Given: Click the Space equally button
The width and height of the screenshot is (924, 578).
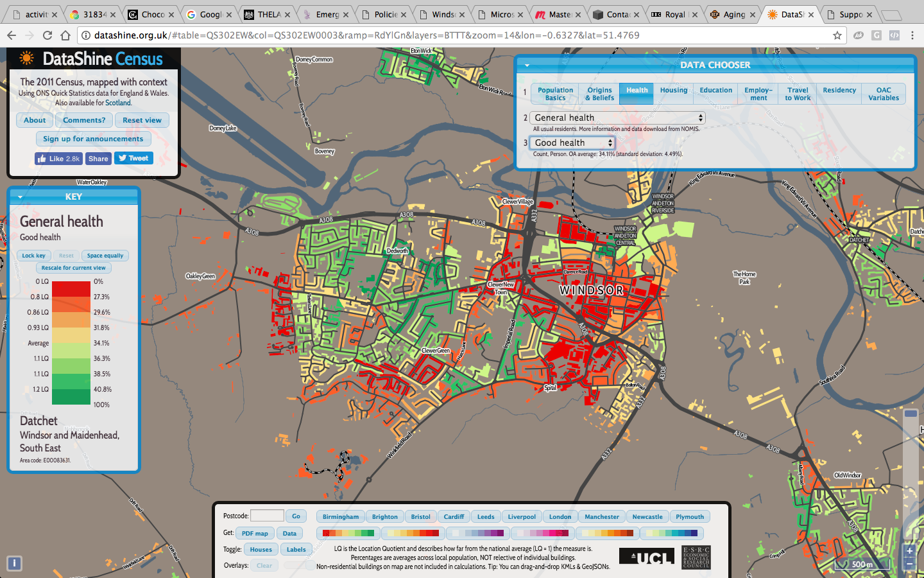Looking at the screenshot, I should 105,256.
